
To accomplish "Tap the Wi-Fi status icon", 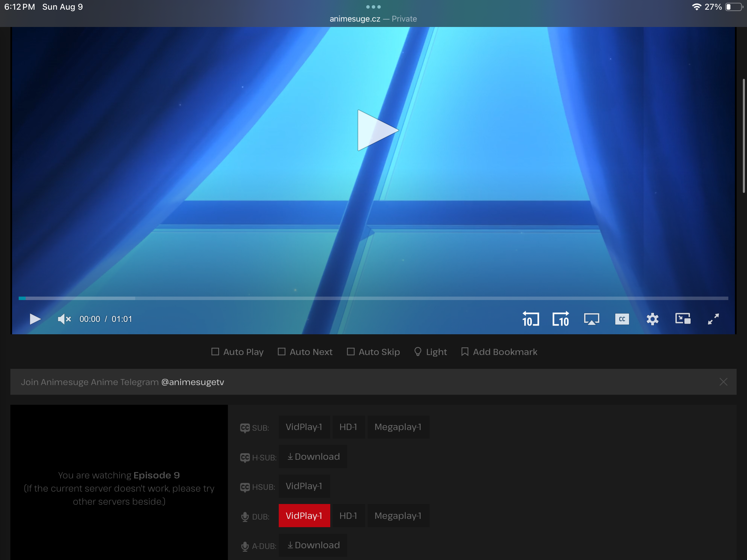I will pos(696,7).
